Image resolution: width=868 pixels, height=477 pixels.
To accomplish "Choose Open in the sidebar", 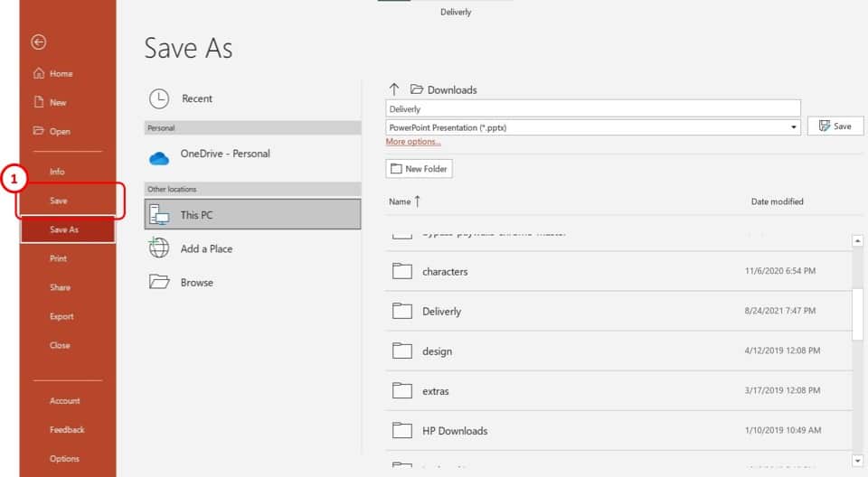I will (60, 131).
